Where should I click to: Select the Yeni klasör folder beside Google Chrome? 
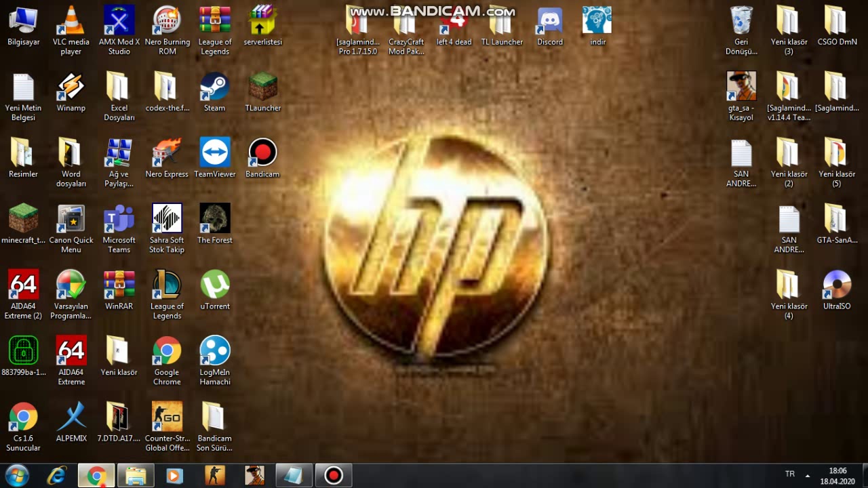[x=119, y=357]
